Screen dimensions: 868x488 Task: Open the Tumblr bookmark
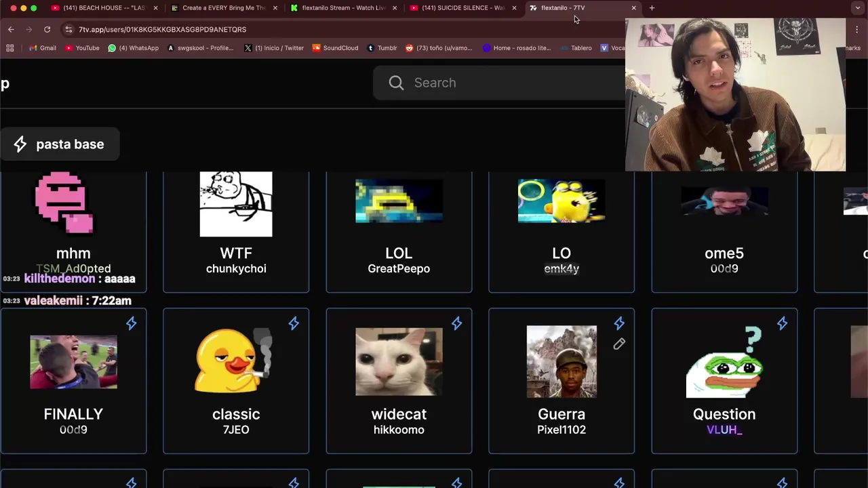382,48
